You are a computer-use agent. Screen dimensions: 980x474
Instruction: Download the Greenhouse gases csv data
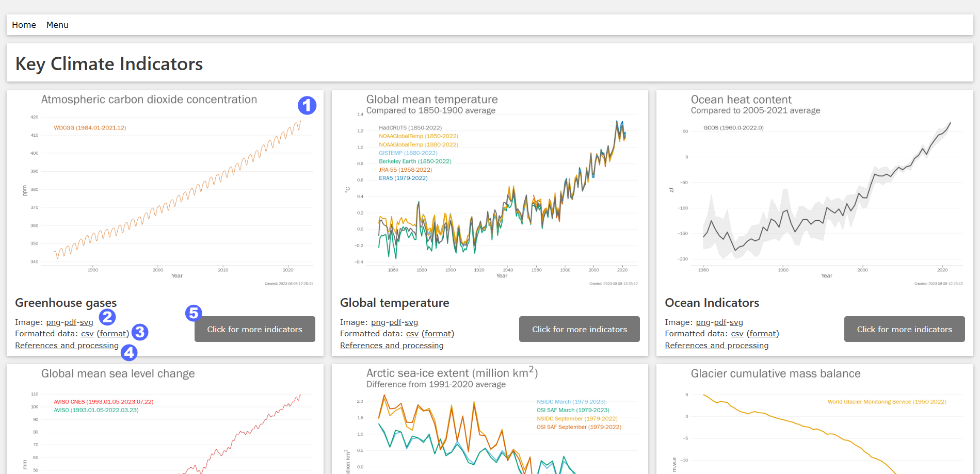(87, 334)
